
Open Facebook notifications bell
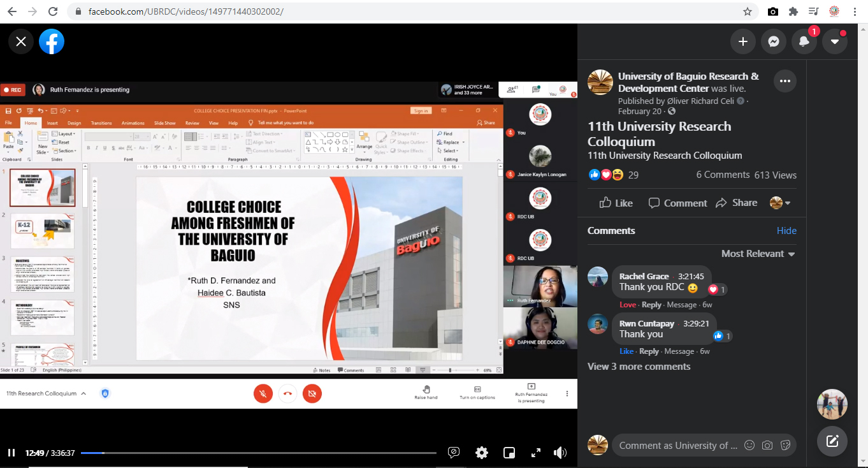coord(804,41)
